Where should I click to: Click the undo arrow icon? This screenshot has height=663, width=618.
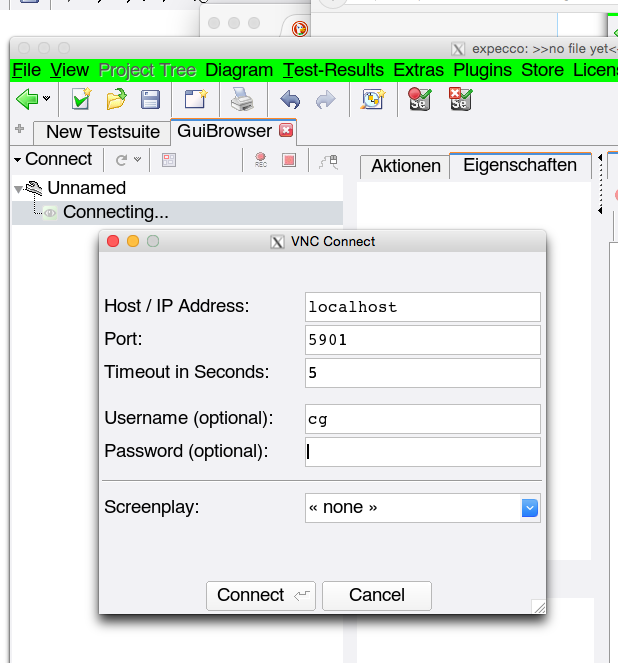(290, 99)
